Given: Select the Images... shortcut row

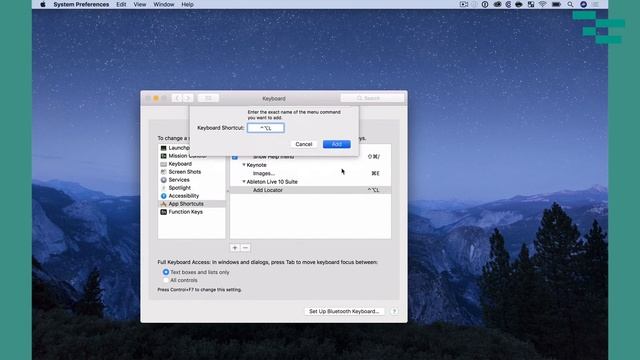Looking at the screenshot, I should tap(310, 173).
